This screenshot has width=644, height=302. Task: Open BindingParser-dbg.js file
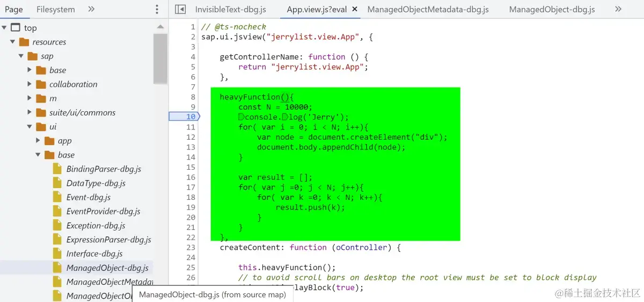click(x=104, y=169)
